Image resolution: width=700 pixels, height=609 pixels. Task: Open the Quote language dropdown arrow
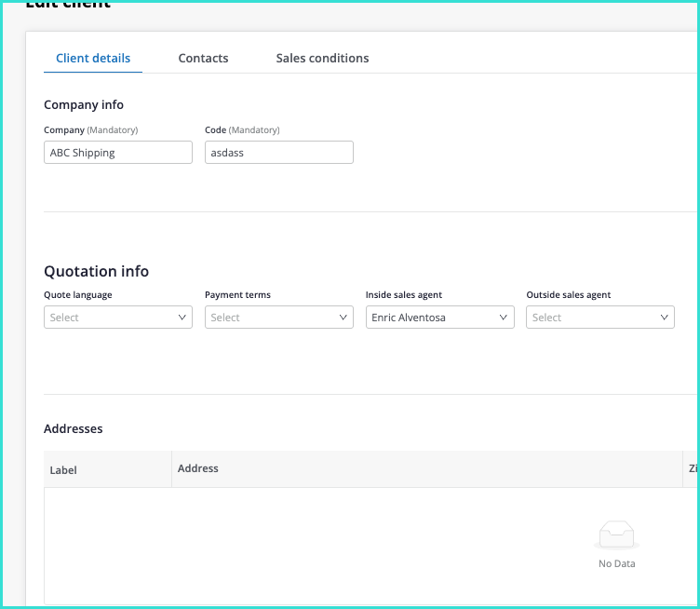[x=182, y=318]
